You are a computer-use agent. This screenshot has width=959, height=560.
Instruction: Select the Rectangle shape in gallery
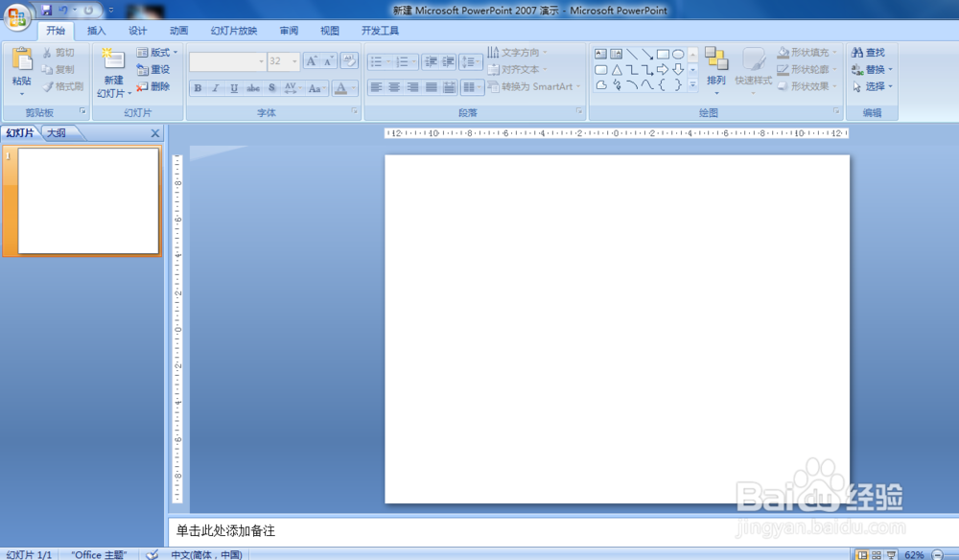[663, 54]
